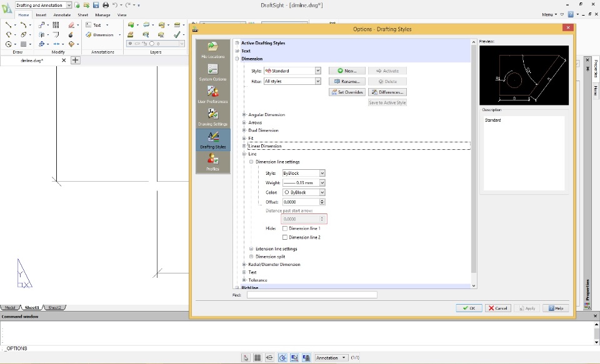Enable the Dimension line 1 hide checkbox
Viewport: 600px width, 364px height.
coord(285,229)
